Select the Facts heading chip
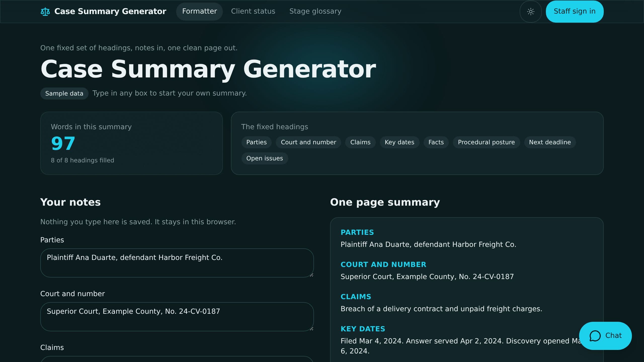Viewport: 644px width, 362px height. click(x=436, y=142)
